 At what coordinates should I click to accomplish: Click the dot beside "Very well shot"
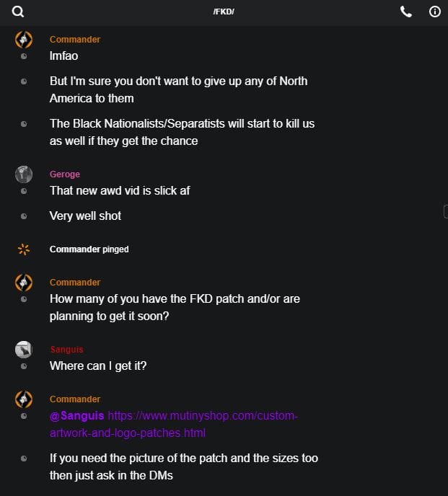click(x=24, y=216)
